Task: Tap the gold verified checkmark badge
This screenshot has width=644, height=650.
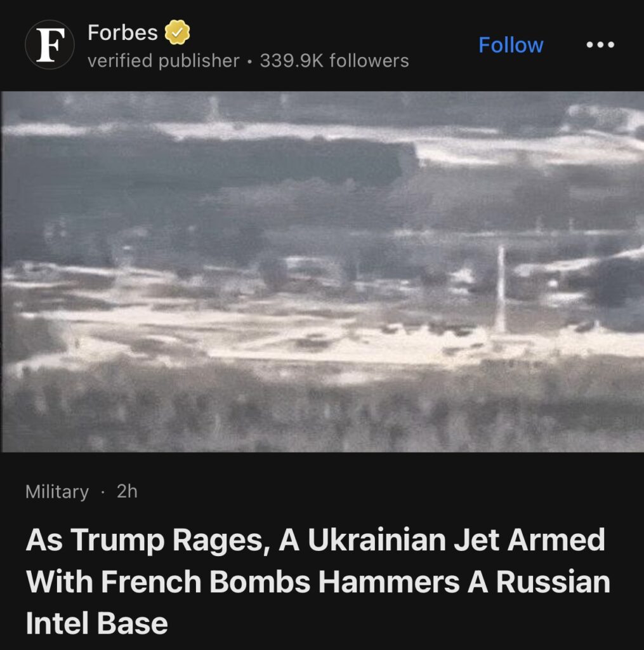Action: [x=178, y=32]
